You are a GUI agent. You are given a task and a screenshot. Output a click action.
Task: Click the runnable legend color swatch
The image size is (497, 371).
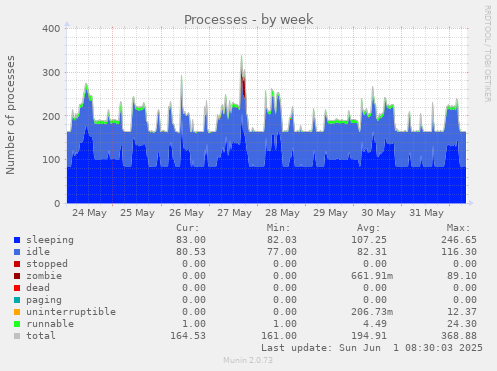click(17, 324)
